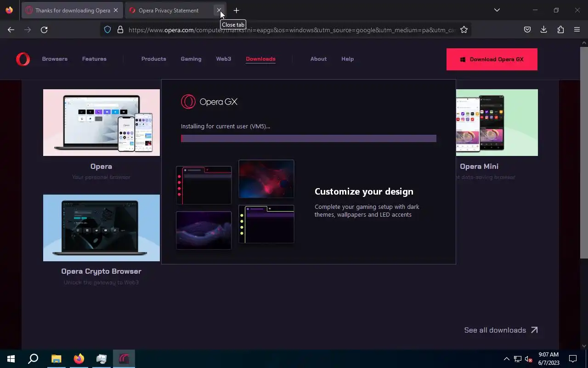This screenshot has height=368, width=588.
Task: Open the taskbar app between Firefox and installer
Action: 102,359
